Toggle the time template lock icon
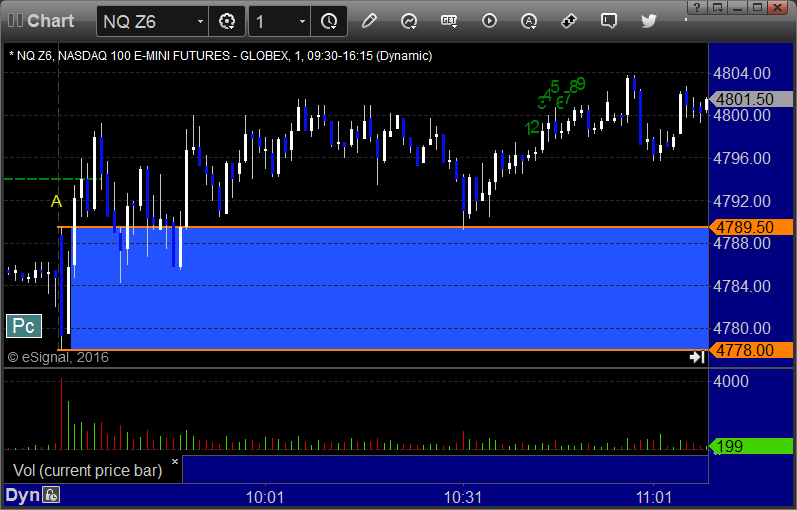The image size is (797, 510). click(x=51, y=495)
